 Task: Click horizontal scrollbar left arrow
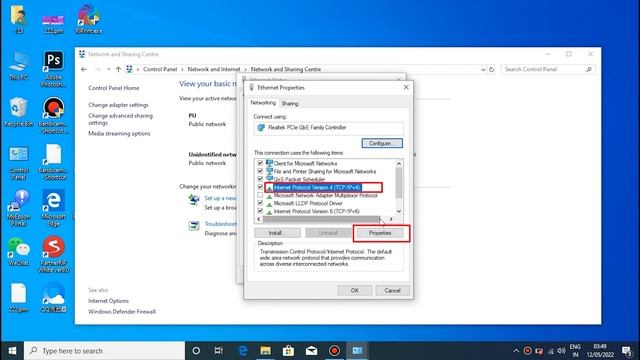[259, 219]
